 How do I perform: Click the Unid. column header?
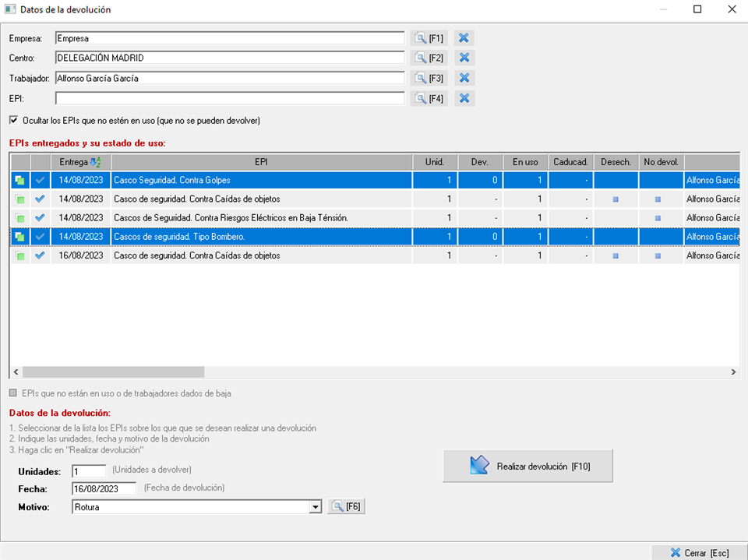click(x=435, y=162)
